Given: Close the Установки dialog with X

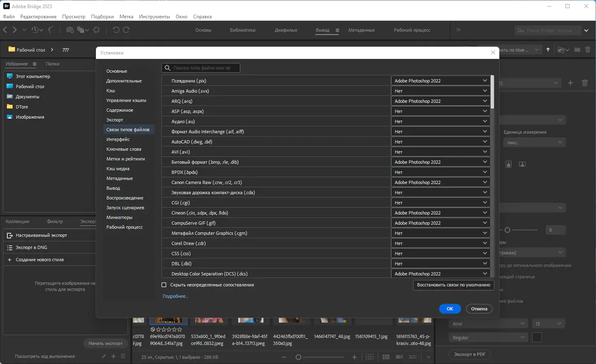Looking at the screenshot, I should (x=493, y=52).
